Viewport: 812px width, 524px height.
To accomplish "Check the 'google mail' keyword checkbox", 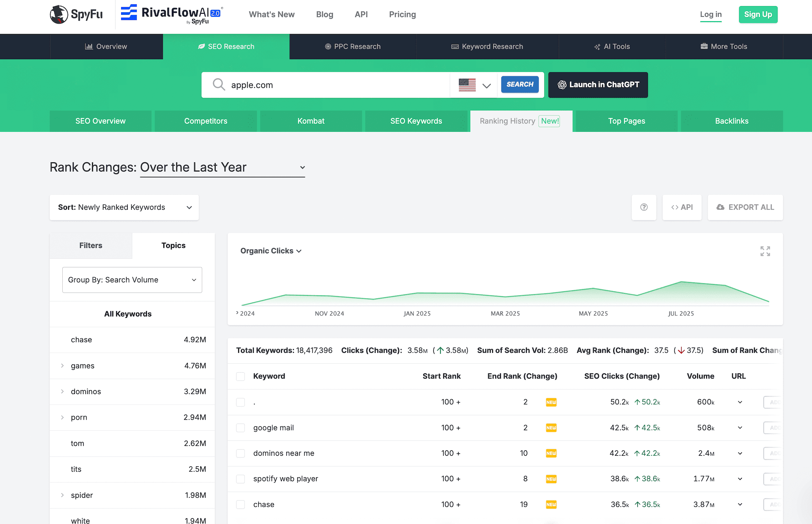I will tap(241, 428).
